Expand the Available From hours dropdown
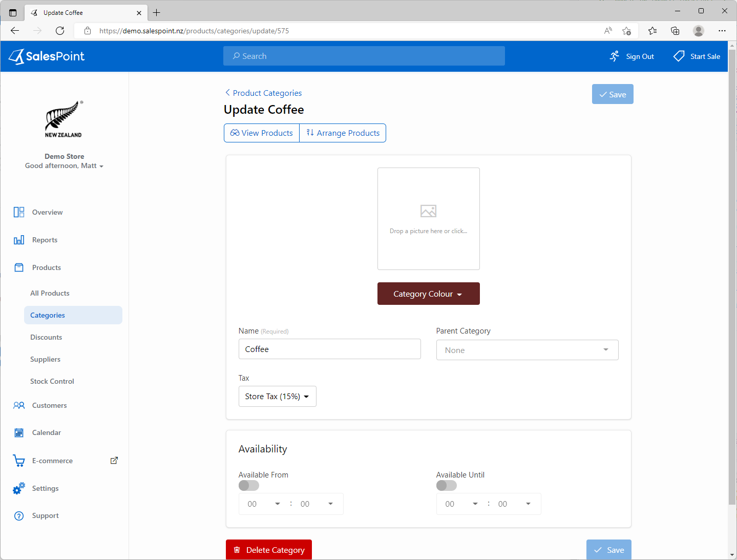The image size is (737, 560). (x=262, y=504)
